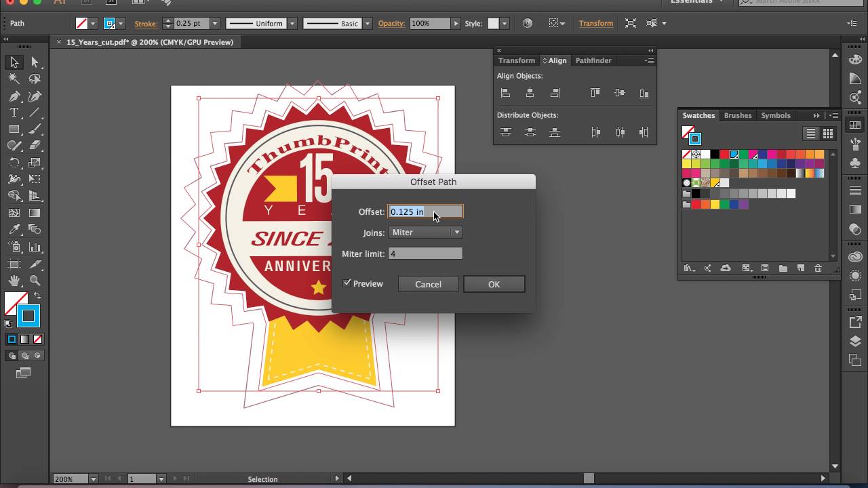Switch to the Transform tab
This screenshot has height=488, width=868.
[x=516, y=60]
